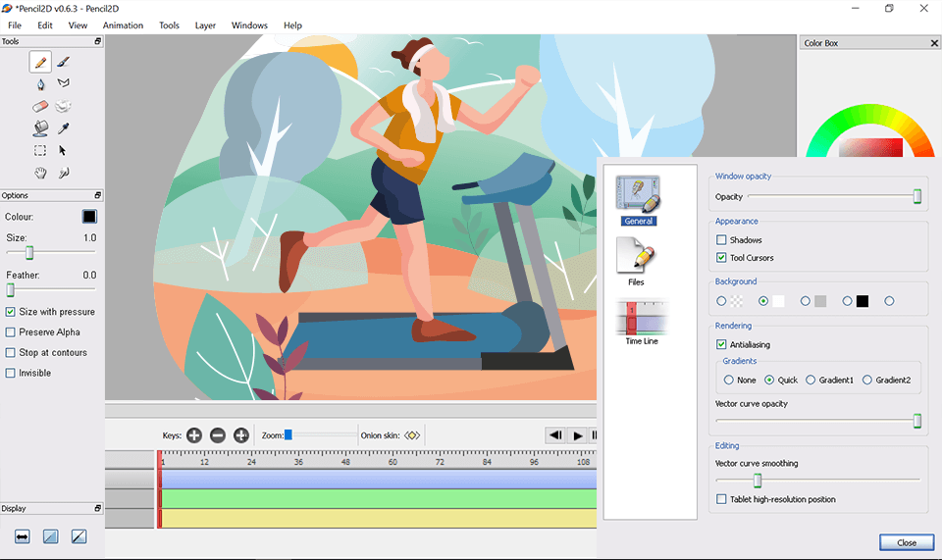This screenshot has width=942, height=560.
Task: Click the Window opacity slider handle
Action: tap(917, 197)
